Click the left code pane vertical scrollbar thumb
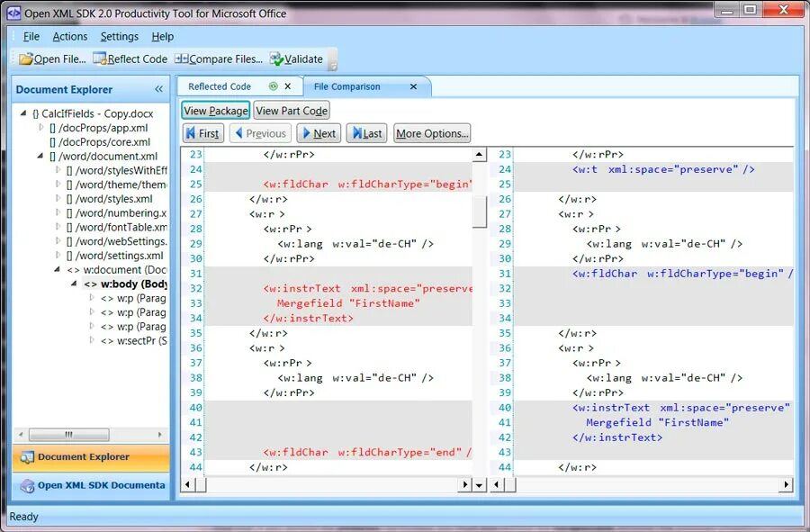Screen dimensions: 810x532 point(480,212)
